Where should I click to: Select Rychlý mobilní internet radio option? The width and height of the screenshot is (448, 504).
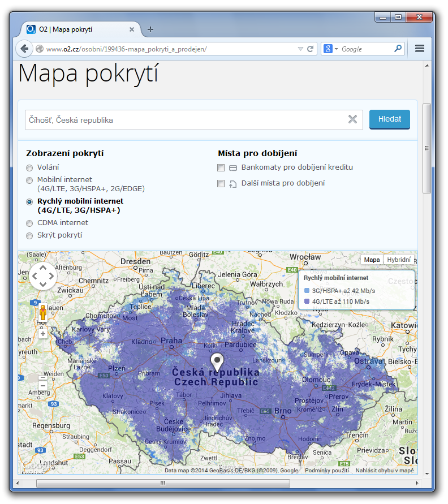(x=29, y=202)
